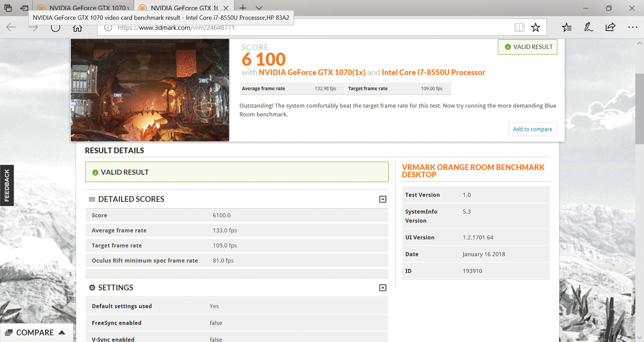Click the FreeSync enabled false value

216,323
